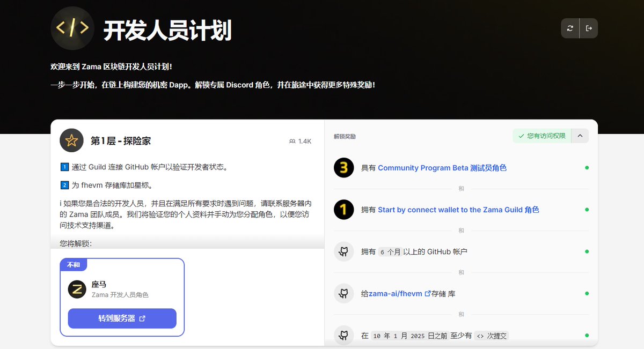Click the 不和 tag on the reward card
This screenshot has width=644, height=349.
pyautogui.click(x=74, y=265)
